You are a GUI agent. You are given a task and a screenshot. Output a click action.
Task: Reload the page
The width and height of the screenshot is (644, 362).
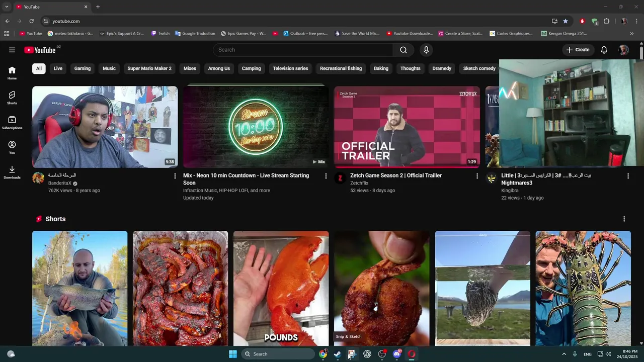(31, 21)
